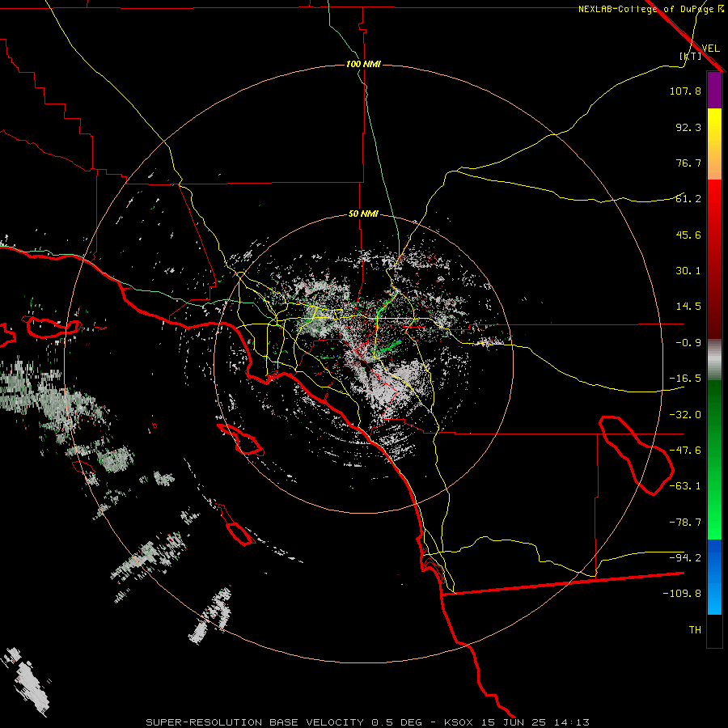
Task: Click the 45.6 value on the velocity scale
Action: [688, 235]
